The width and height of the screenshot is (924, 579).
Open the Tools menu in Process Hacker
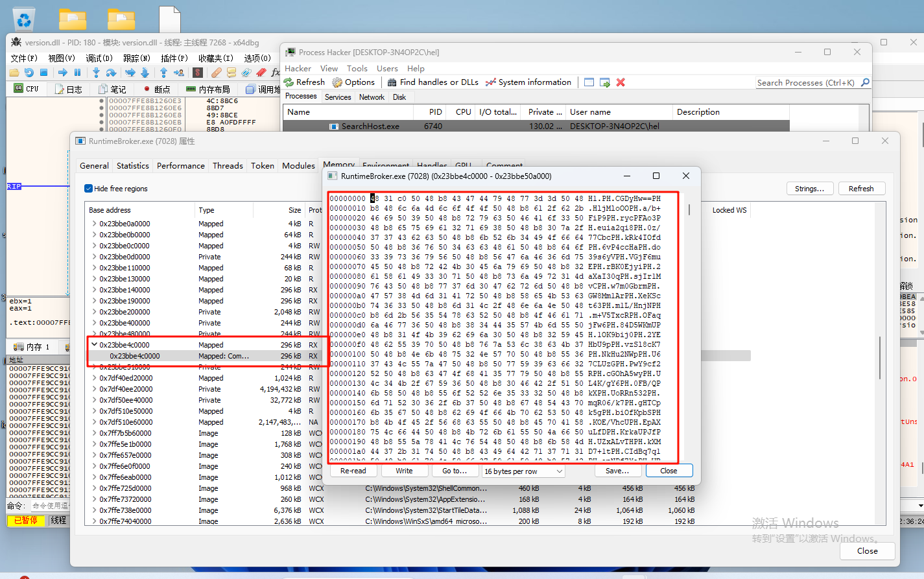pyautogui.click(x=357, y=69)
